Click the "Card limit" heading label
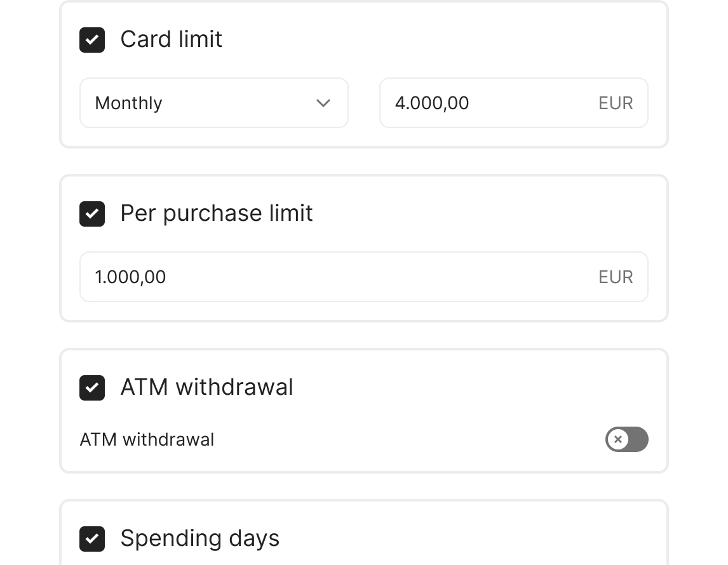728x565 pixels. pyautogui.click(x=172, y=39)
